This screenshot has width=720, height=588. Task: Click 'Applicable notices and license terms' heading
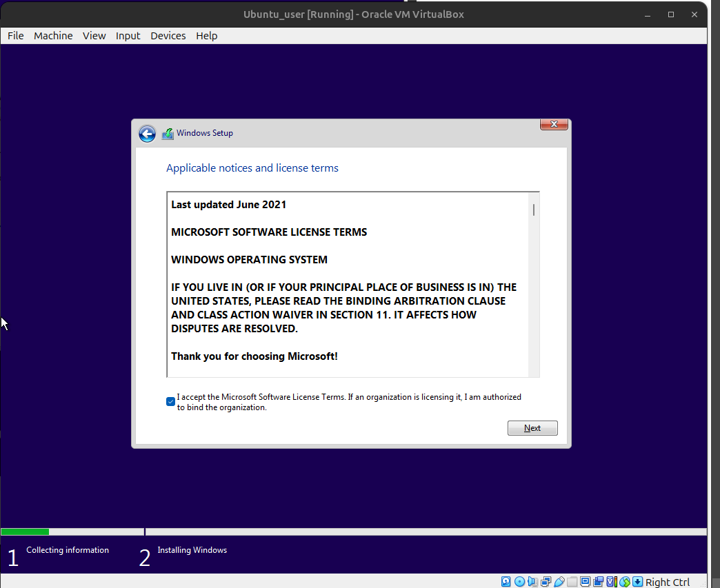click(252, 168)
